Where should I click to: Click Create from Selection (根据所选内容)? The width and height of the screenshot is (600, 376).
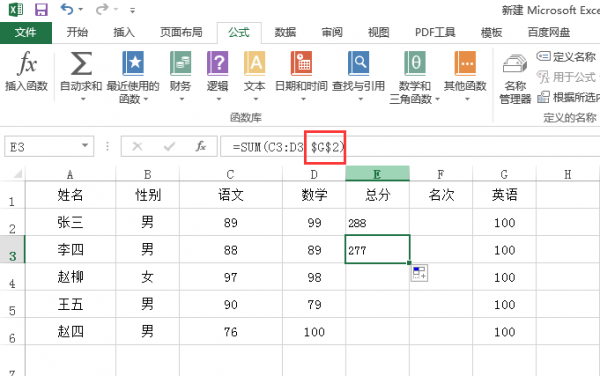[x=568, y=97]
